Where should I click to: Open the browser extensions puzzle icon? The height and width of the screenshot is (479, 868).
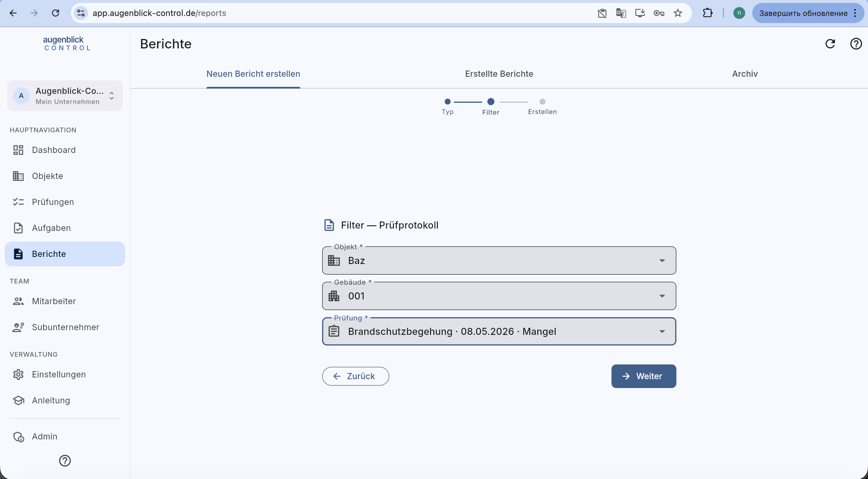pos(708,13)
